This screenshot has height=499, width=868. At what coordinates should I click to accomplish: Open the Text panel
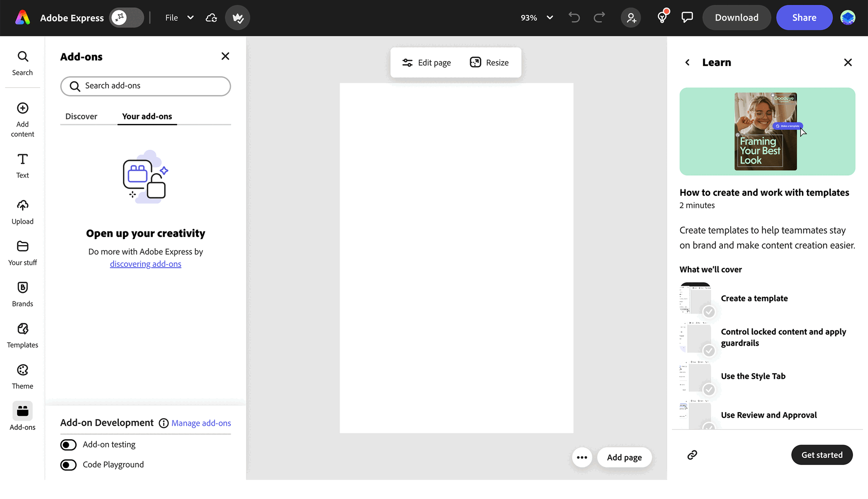point(22,165)
